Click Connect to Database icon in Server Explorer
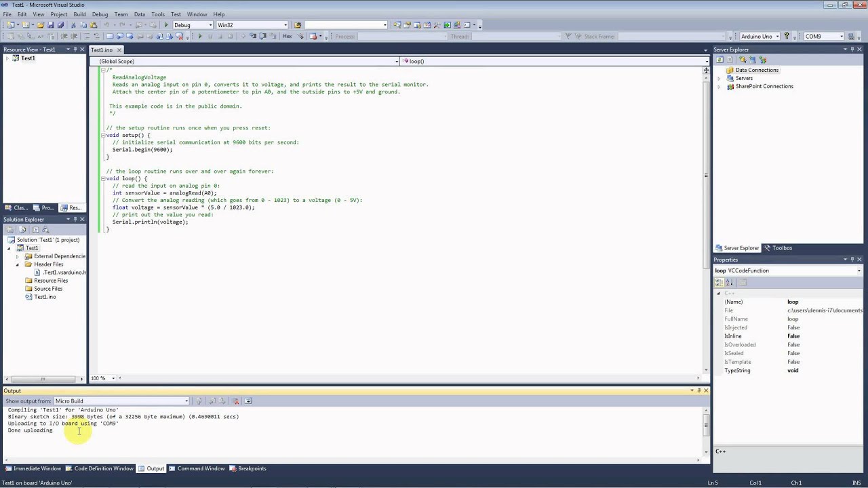 coord(743,60)
